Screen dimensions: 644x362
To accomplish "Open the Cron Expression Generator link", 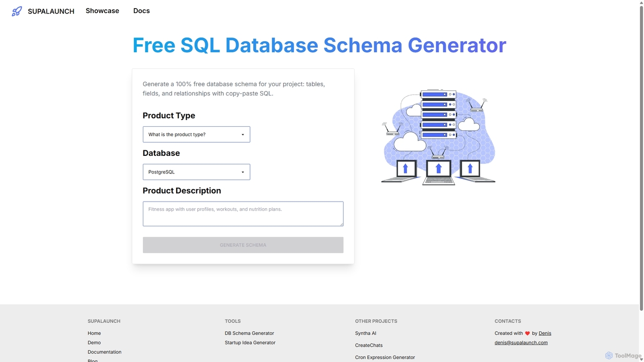I will (x=385, y=357).
